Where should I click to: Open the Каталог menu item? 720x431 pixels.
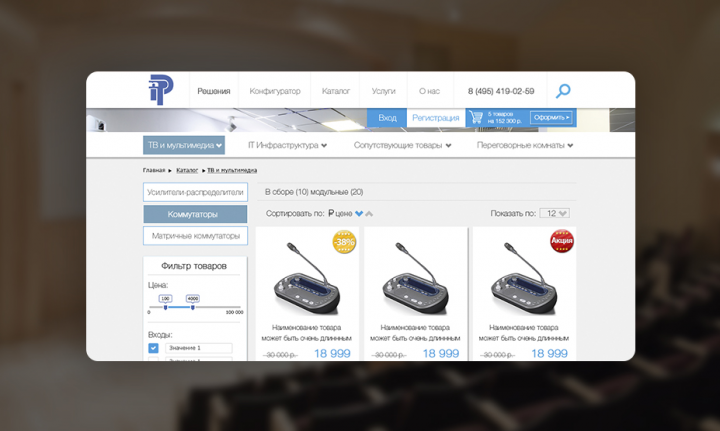coord(336,91)
